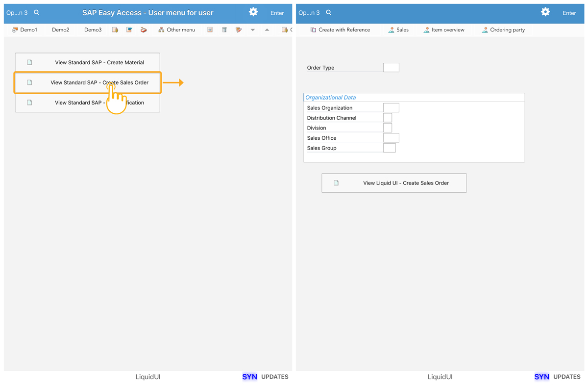Click the Change Favorites pencil icon
The image size is (588, 386).
point(239,30)
